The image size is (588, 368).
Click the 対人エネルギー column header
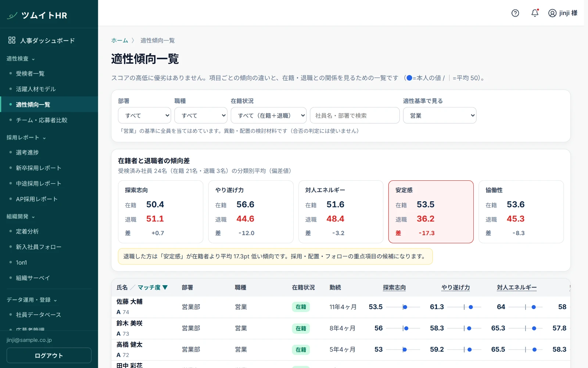[x=517, y=288]
